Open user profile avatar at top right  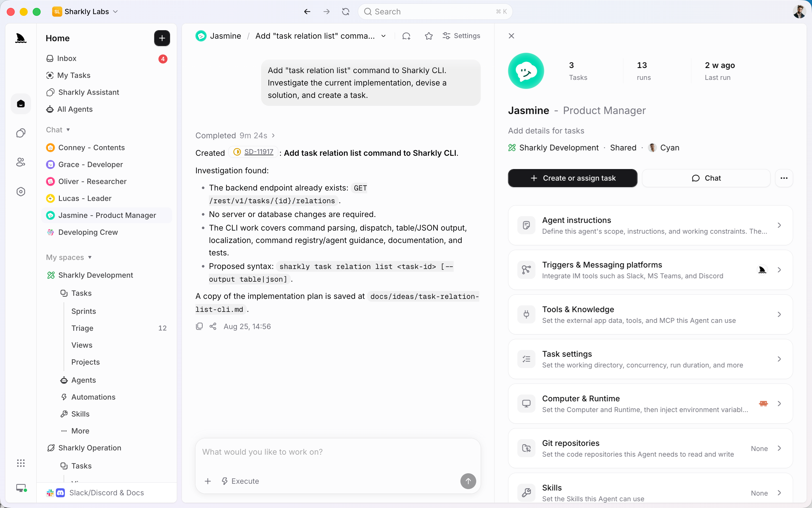coord(799,12)
